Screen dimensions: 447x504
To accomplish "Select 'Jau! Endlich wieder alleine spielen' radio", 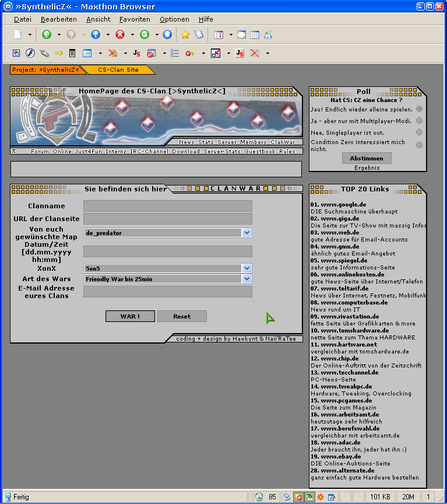I will point(419,109).
